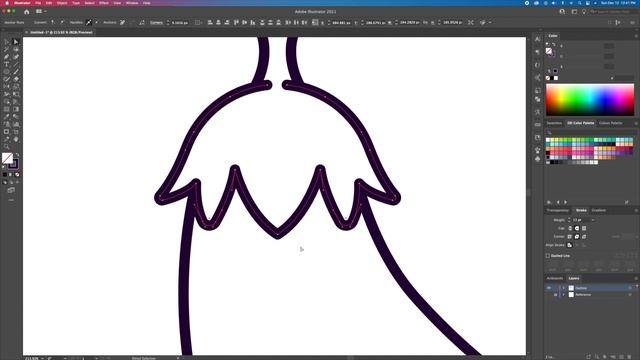Open Edit Toolbar three-dots button
640x360 pixels.
(11, 200)
